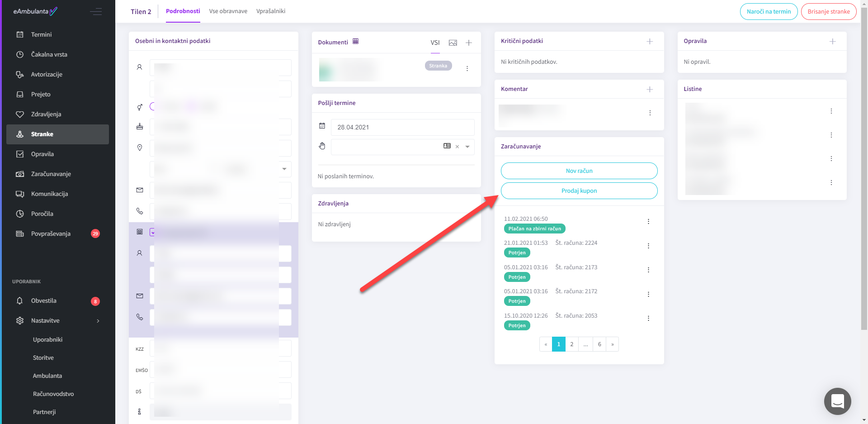
Task: Add a new document with plus icon
Action: click(469, 43)
